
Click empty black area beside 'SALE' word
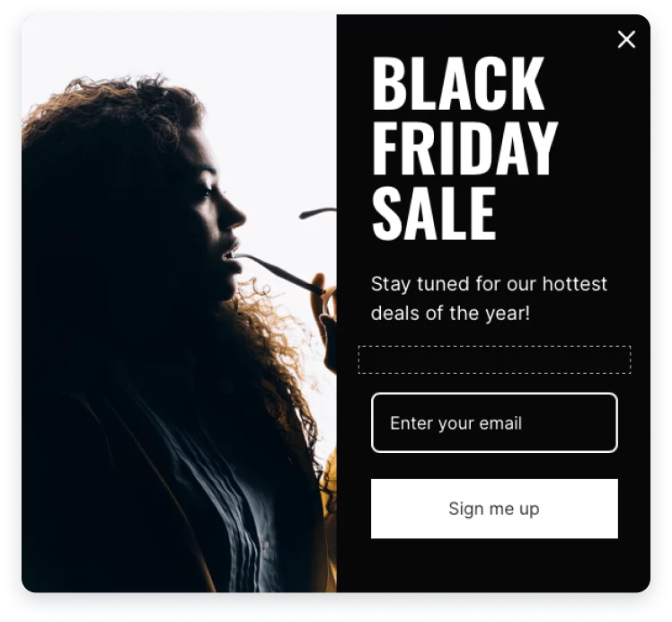point(570,213)
